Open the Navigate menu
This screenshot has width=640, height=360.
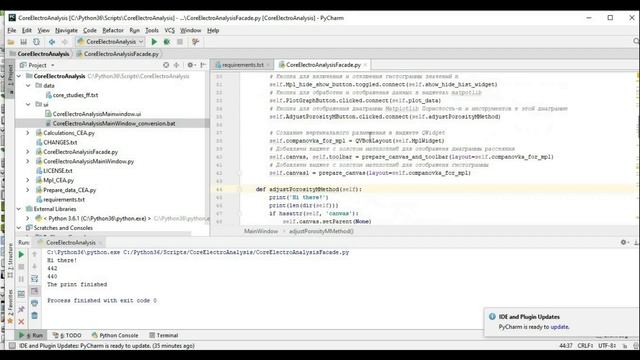[x=66, y=30]
